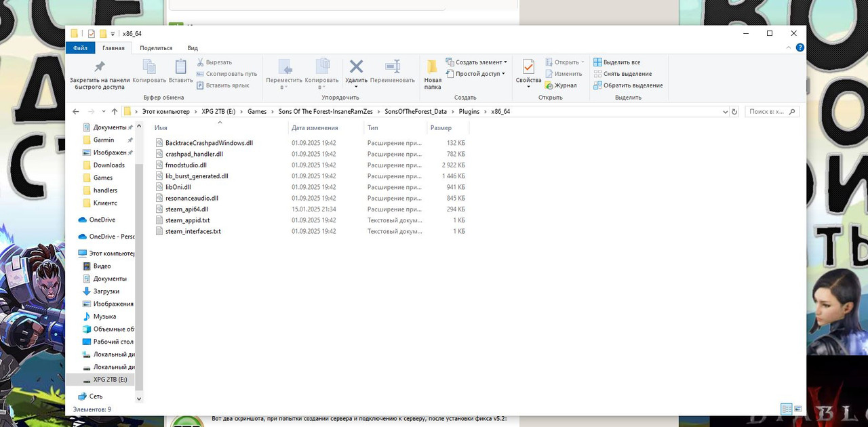Image resolution: width=868 pixels, height=427 pixels.
Task: Select steam_api64.dll file
Action: [x=186, y=209]
